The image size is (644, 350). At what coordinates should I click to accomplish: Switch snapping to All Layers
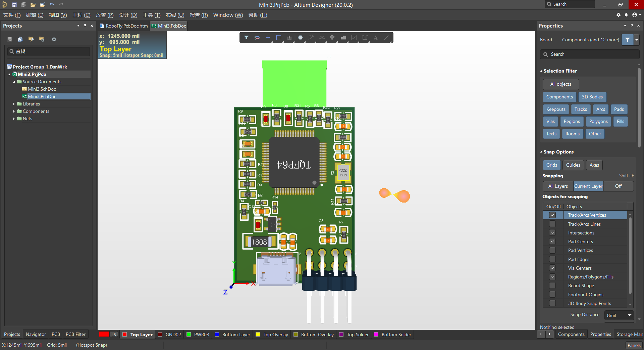[x=557, y=186]
